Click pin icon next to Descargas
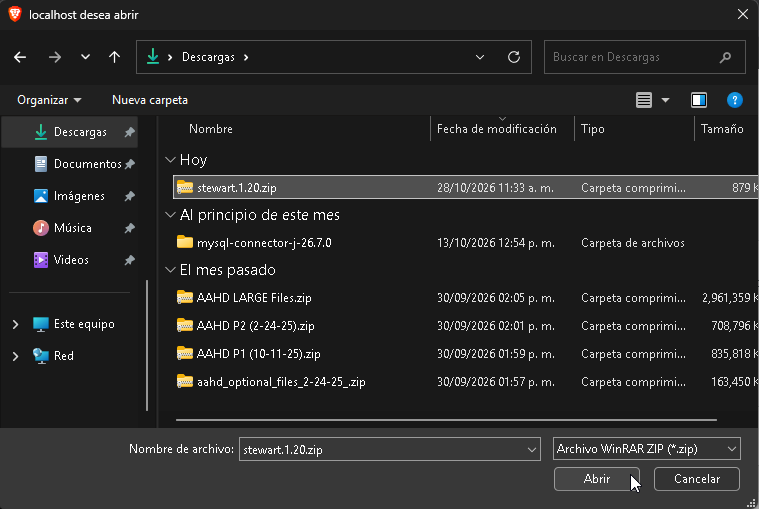Image resolution: width=759 pixels, height=509 pixels. (x=129, y=132)
